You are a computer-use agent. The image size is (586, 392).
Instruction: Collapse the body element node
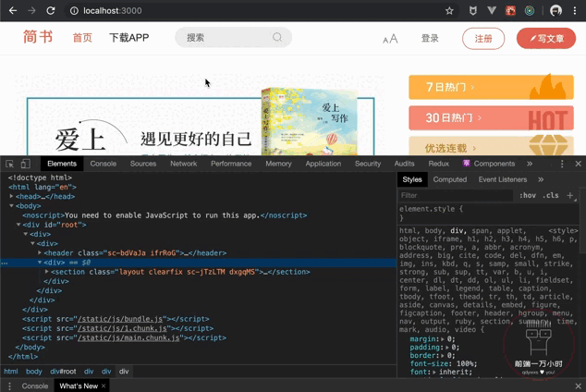click(x=12, y=205)
